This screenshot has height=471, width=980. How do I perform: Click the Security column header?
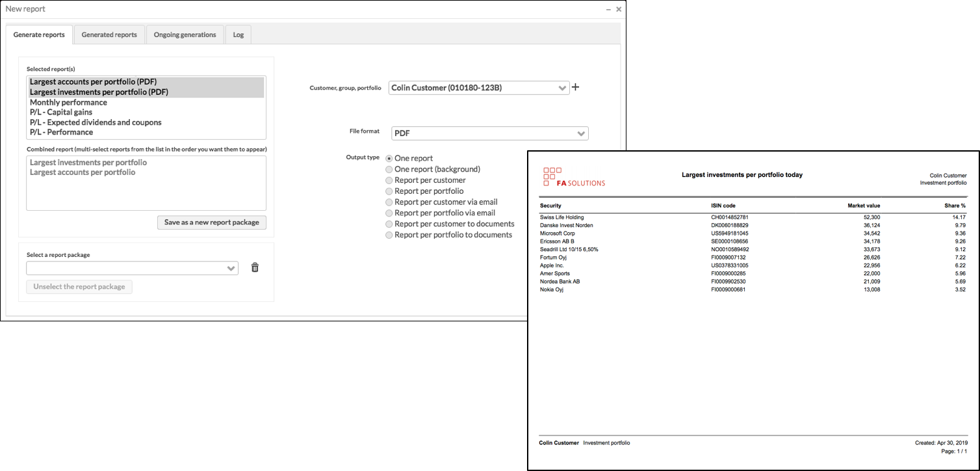[550, 206]
